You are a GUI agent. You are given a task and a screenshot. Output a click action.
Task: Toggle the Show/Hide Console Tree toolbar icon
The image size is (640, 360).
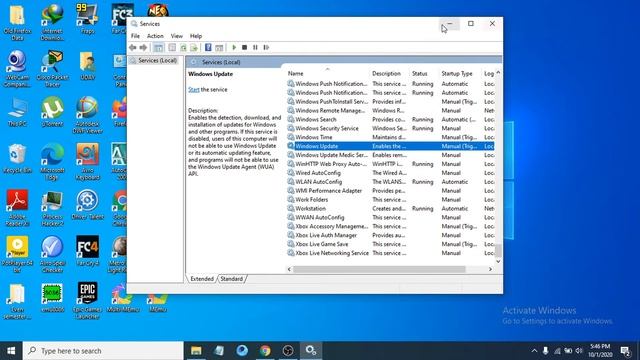point(158,48)
